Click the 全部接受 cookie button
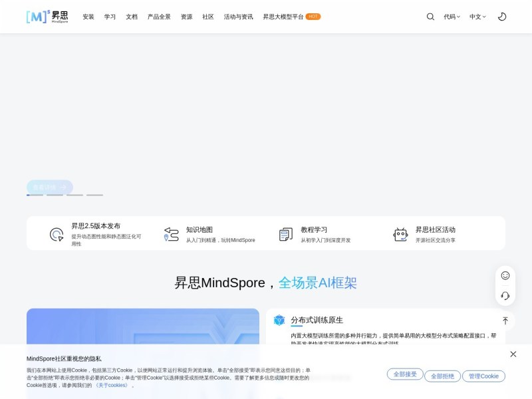This screenshot has height=399, width=532. point(405,374)
